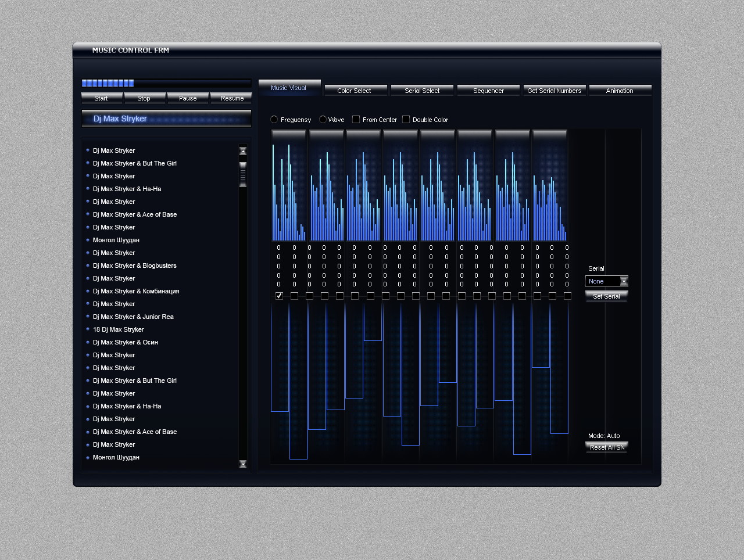
Task: Open the Animation tab
Action: [x=620, y=91]
